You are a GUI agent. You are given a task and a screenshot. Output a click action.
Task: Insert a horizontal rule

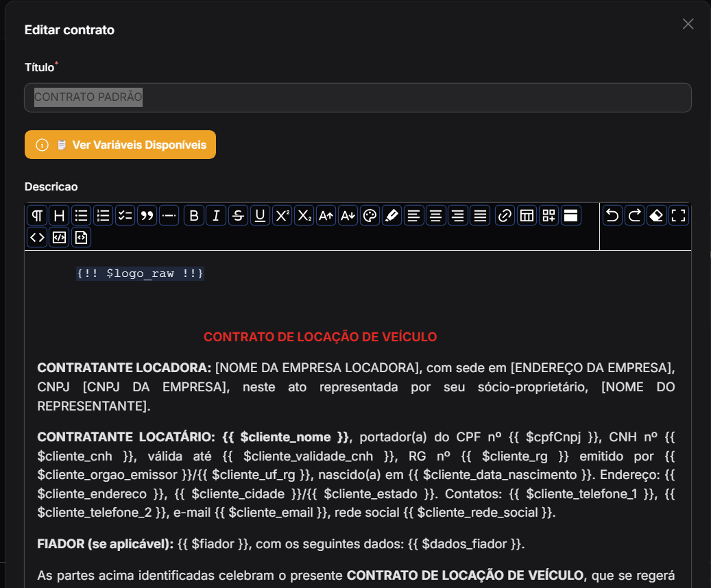(x=169, y=215)
